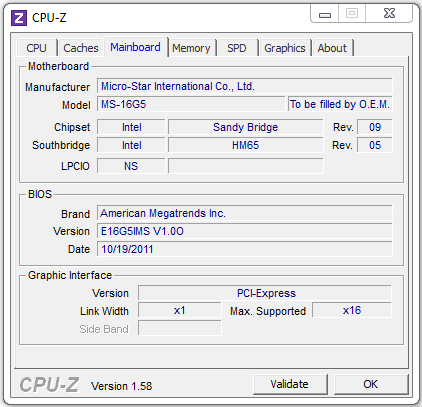Close the CPU-Z window
Image resolution: width=422 pixels, height=407 pixels.
point(389,13)
